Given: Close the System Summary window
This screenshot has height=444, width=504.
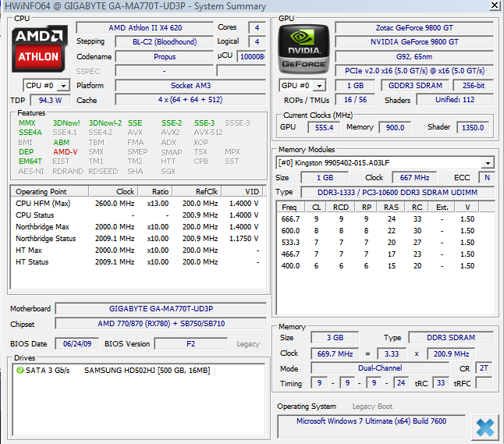Looking at the screenshot, I should coord(495,5).
